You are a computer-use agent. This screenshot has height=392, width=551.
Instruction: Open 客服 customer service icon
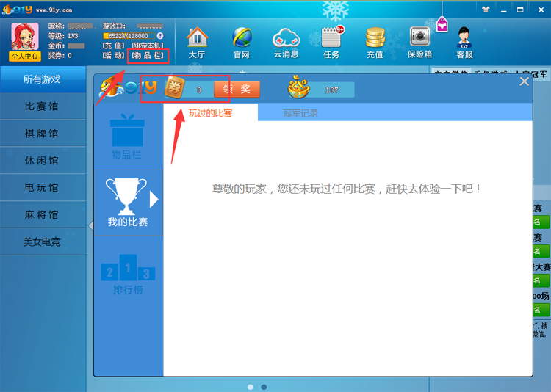464,43
